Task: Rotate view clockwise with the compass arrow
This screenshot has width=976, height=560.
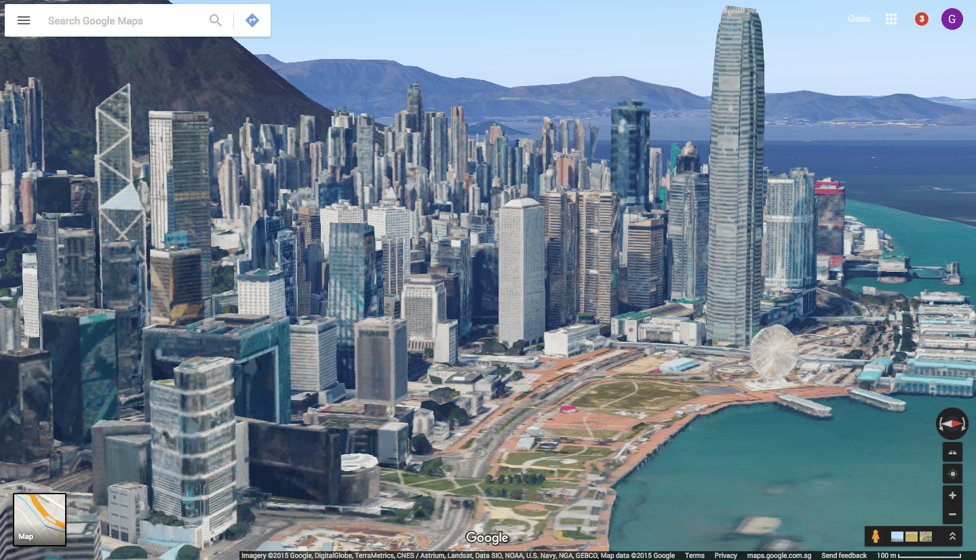Action: click(x=964, y=424)
